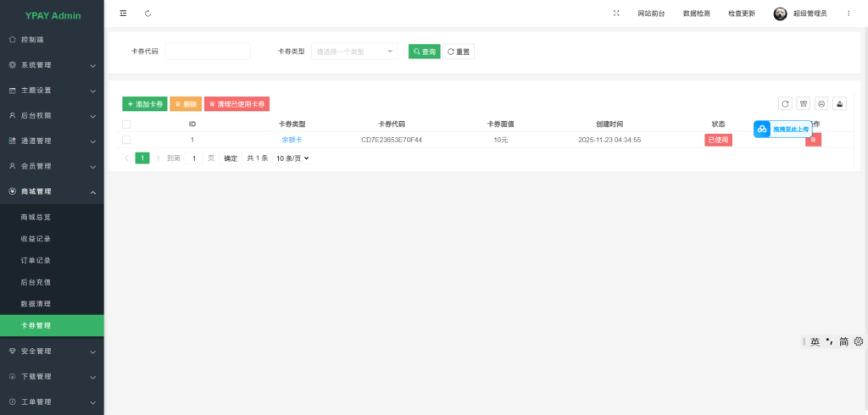868x415 pixels.
Task: Open the 卡券类型 type dropdown
Action: click(354, 52)
